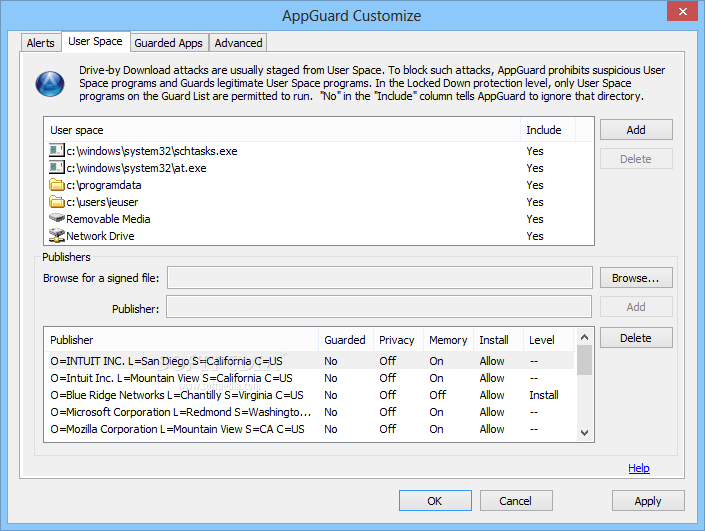The image size is (705, 531).
Task: Select the c:\programdata entry
Action: 103,185
